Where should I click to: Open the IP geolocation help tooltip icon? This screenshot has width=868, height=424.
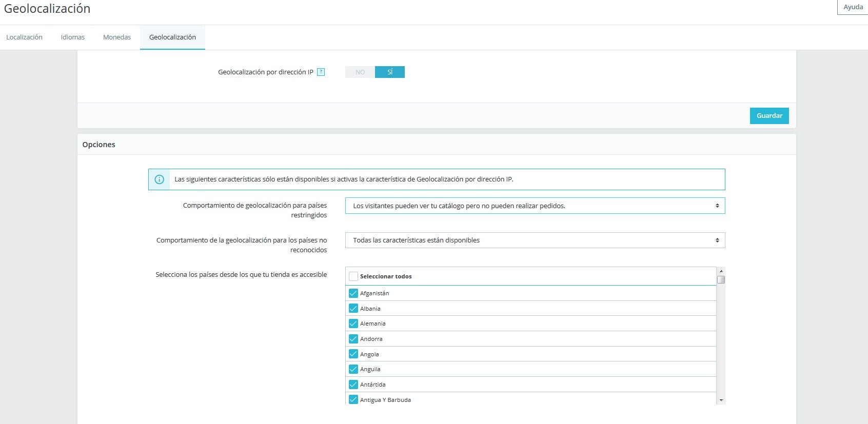point(321,72)
